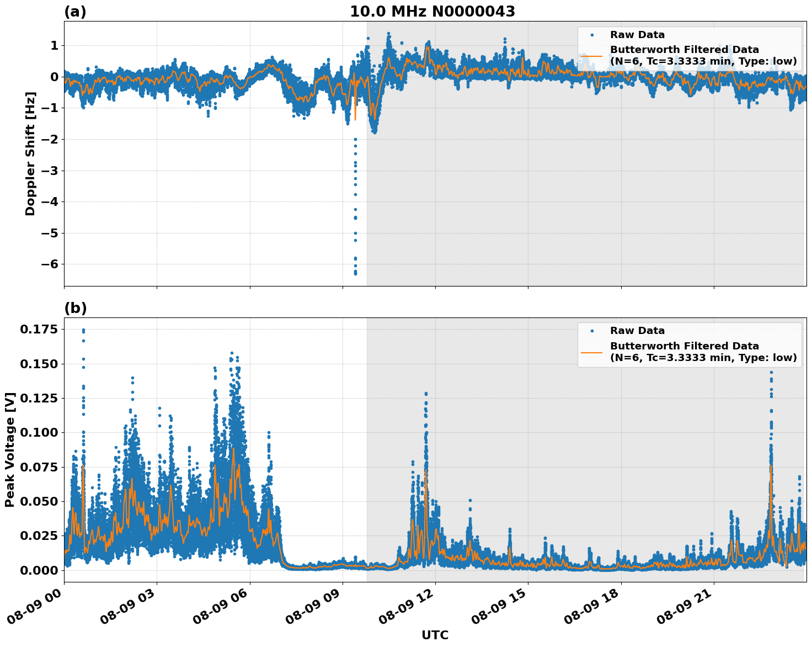Select the title 10.0 MHz N0000043
The width and height of the screenshot is (812, 647).
(434, 11)
